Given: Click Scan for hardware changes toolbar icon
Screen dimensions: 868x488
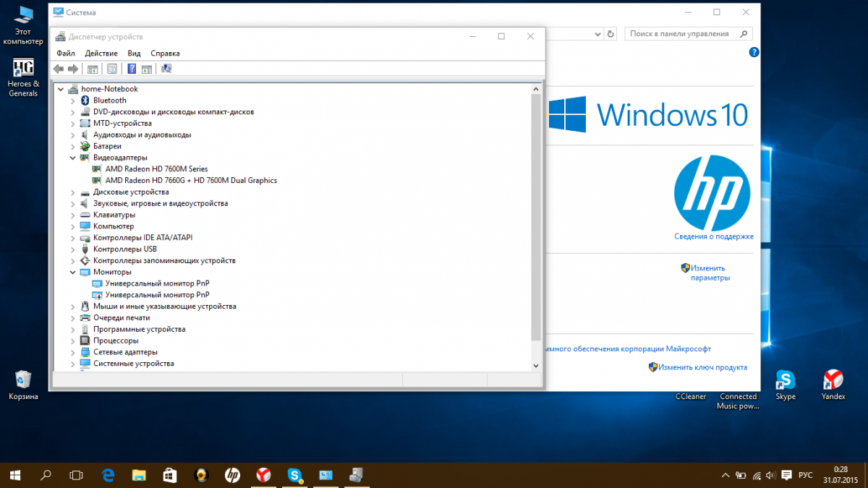Looking at the screenshot, I should (167, 69).
